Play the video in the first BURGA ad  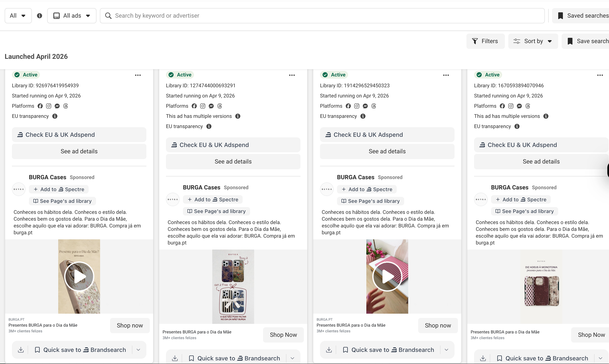(79, 277)
